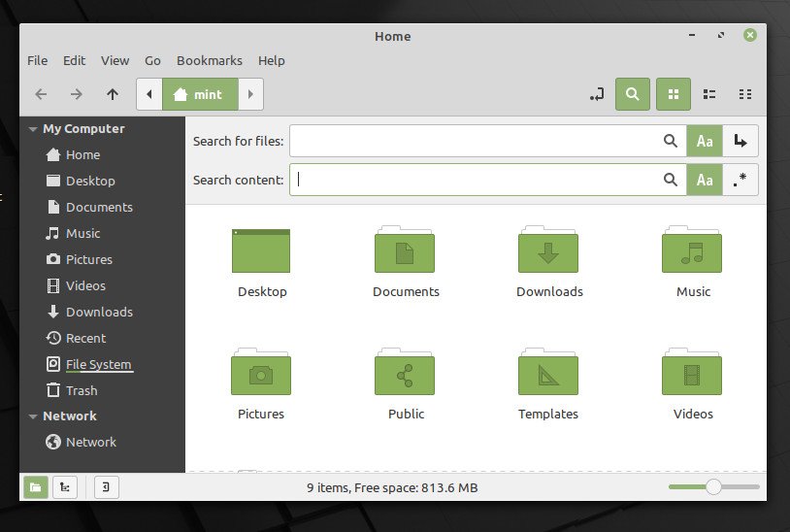Viewport: 790px width, 532px height.
Task: Collapse the My Computer sidebar section
Action: [x=33, y=129]
